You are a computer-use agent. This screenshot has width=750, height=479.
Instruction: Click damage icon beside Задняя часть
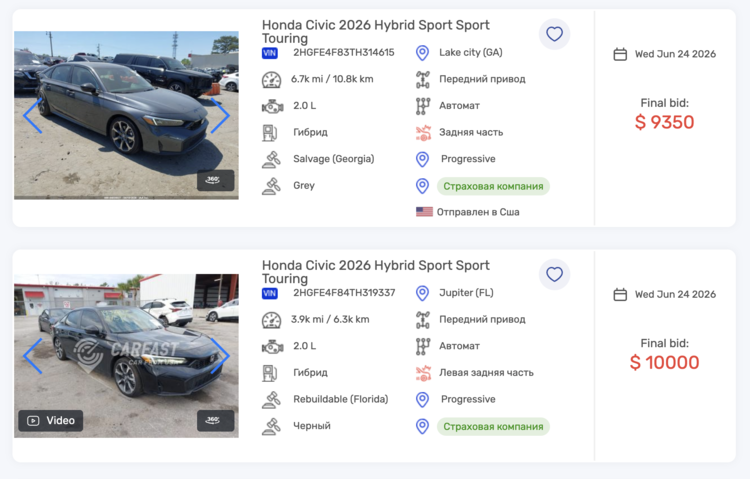tap(423, 133)
